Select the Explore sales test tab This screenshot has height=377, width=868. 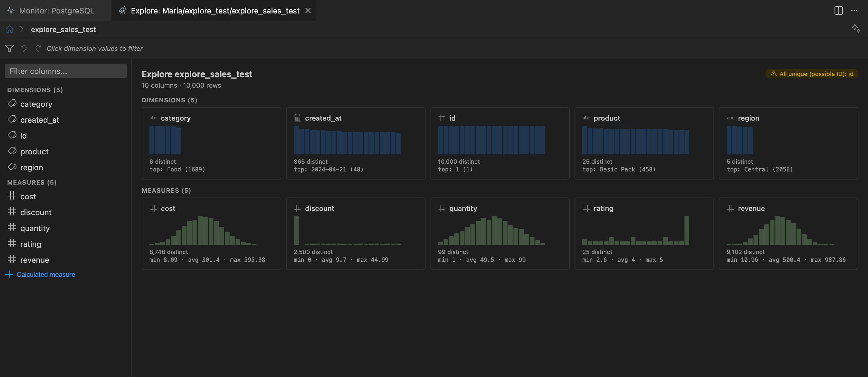coord(214,10)
